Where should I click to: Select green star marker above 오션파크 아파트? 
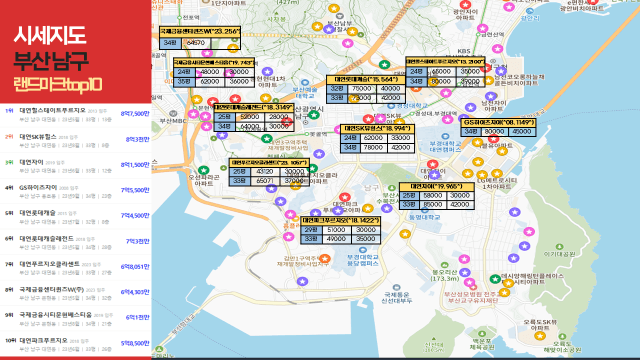pos(203,170)
